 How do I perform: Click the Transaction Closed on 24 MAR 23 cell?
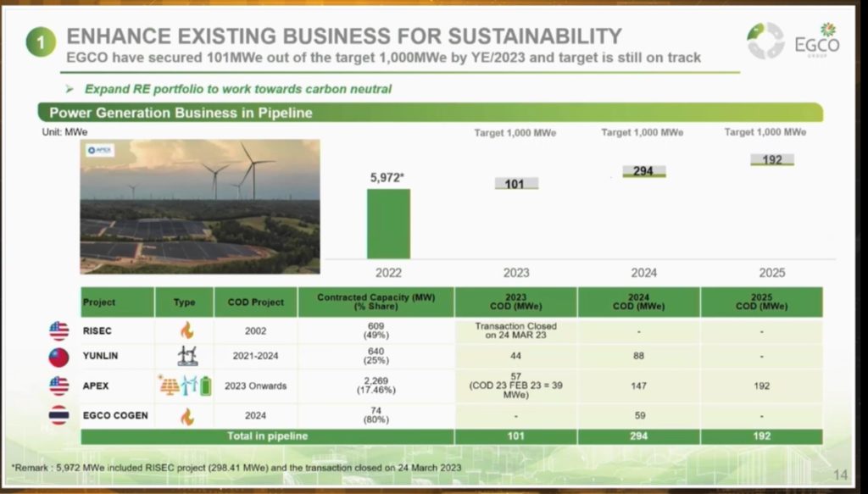(x=516, y=330)
